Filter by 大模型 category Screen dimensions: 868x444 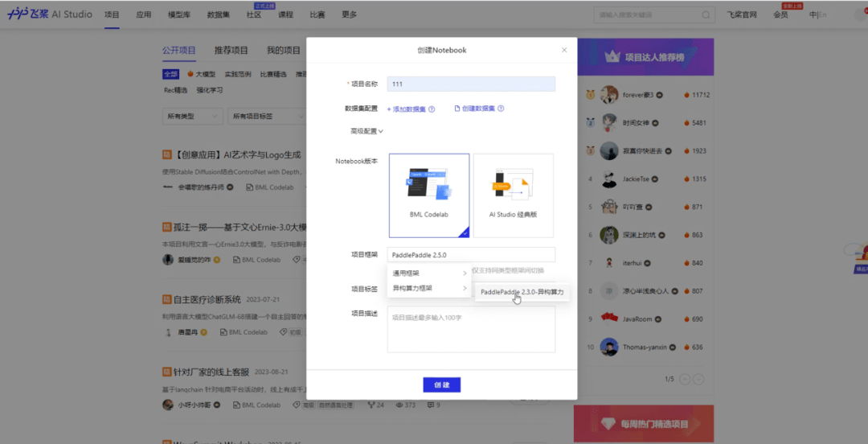(202, 74)
